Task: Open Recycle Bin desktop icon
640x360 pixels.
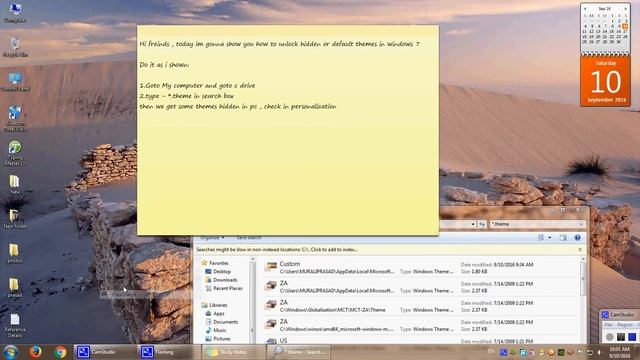Action: 15,47
